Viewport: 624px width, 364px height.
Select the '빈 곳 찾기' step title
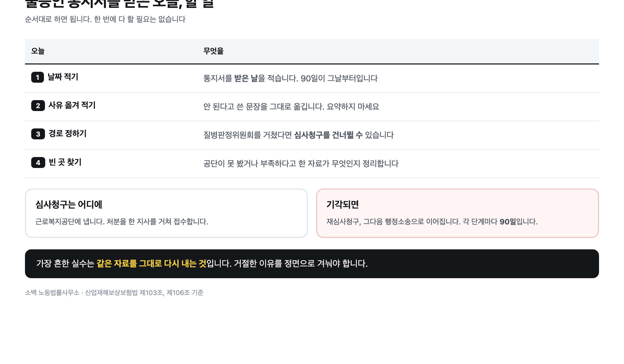click(65, 162)
